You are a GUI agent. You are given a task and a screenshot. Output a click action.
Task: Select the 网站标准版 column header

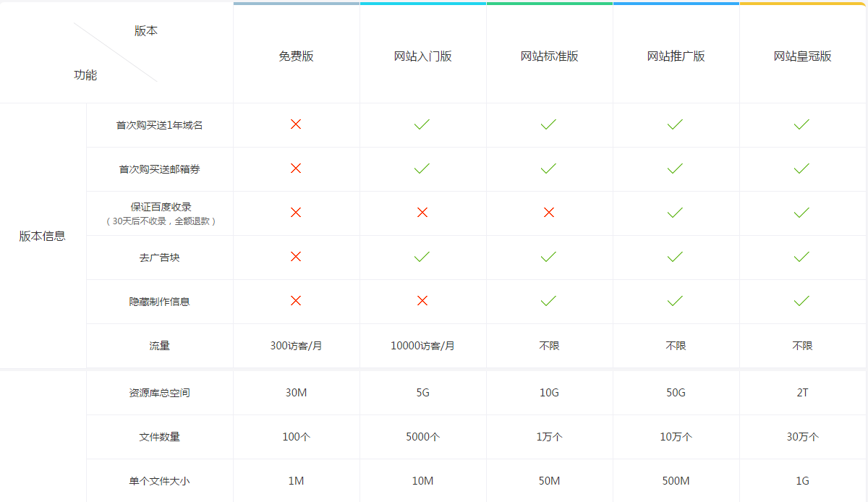(550, 56)
